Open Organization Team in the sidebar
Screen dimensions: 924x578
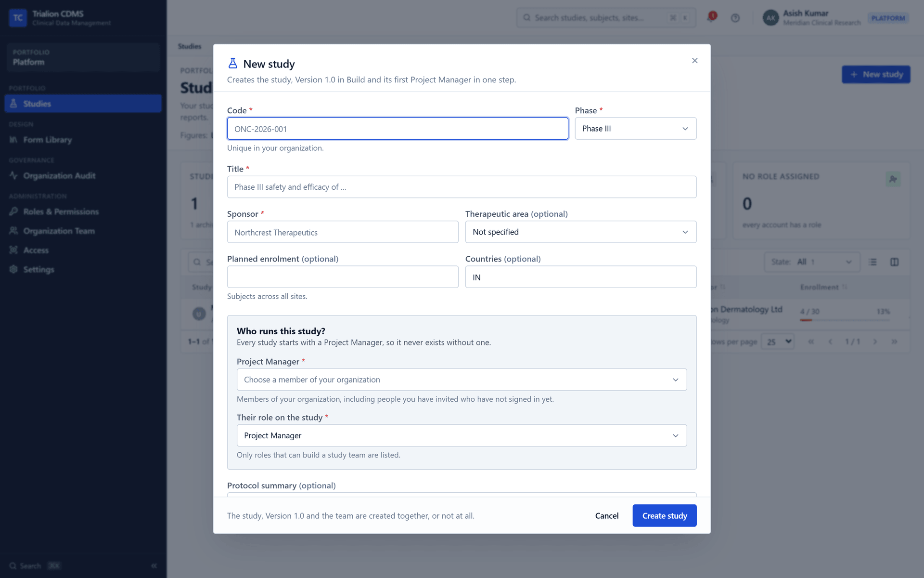(83, 231)
